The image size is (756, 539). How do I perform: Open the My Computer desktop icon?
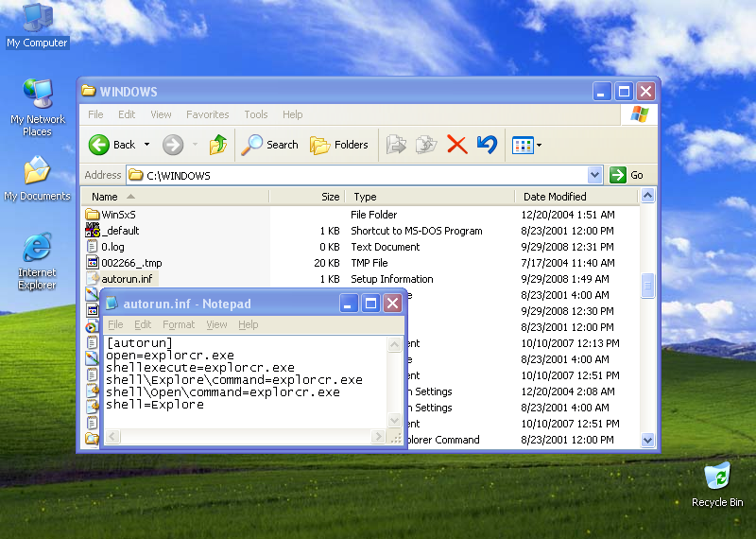tap(37, 25)
